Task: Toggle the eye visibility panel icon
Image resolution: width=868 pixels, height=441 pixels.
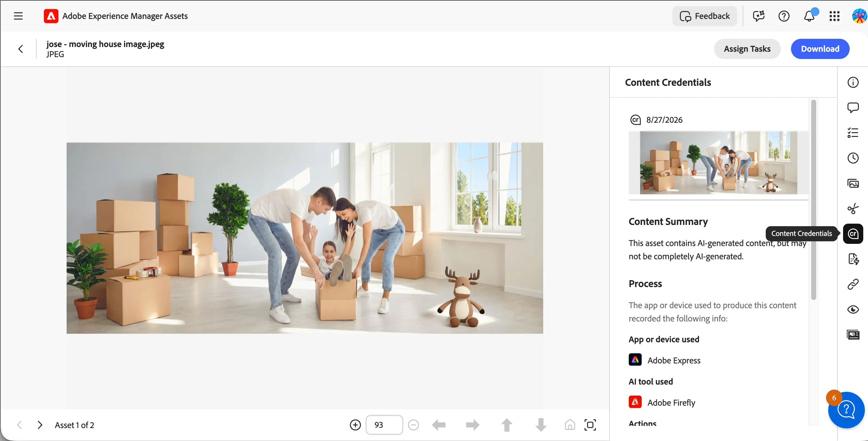Action: tap(853, 310)
